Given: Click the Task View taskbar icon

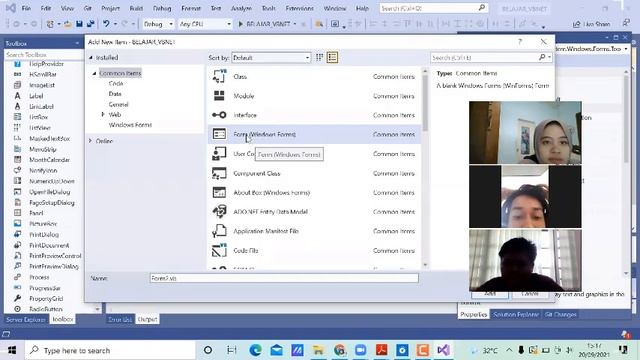Looking at the screenshot, I should [x=231, y=350].
